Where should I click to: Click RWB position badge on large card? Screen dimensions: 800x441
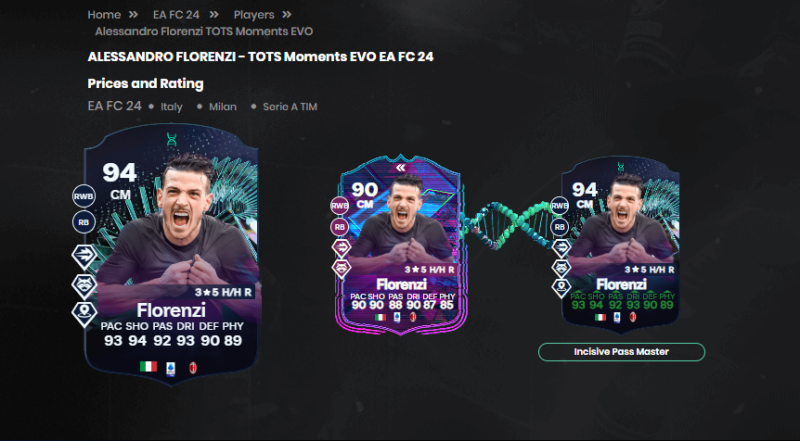tap(84, 196)
